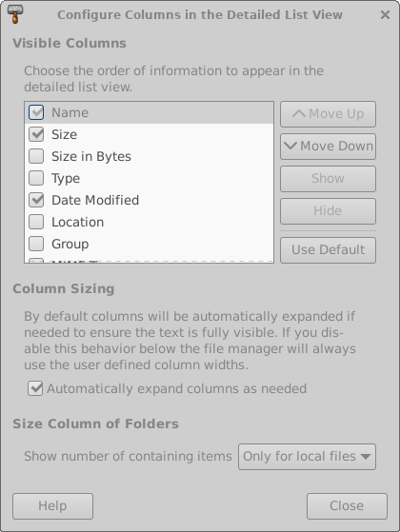
Task: Enable the Type column checkbox
Action: pos(36,178)
